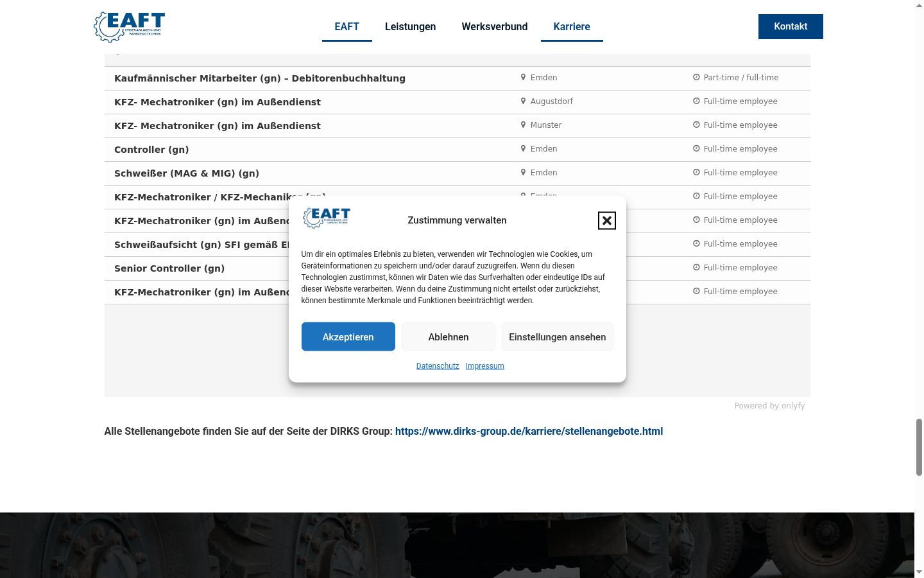Click the scrollbar up arrow
The height and width of the screenshot is (578, 924).
[919, 5]
